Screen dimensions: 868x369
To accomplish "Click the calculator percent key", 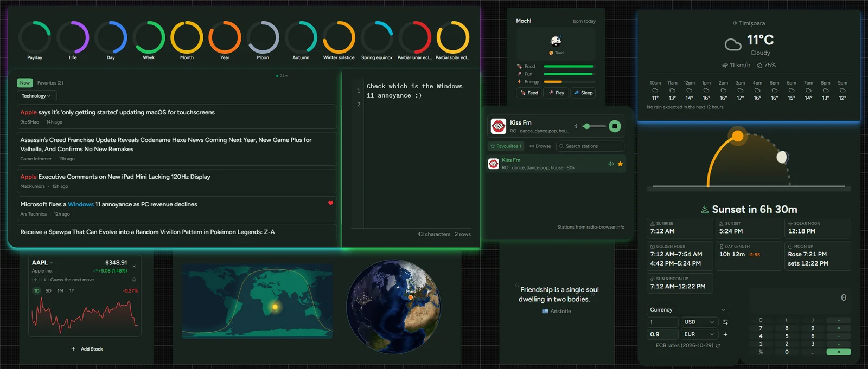I will click(x=761, y=352).
